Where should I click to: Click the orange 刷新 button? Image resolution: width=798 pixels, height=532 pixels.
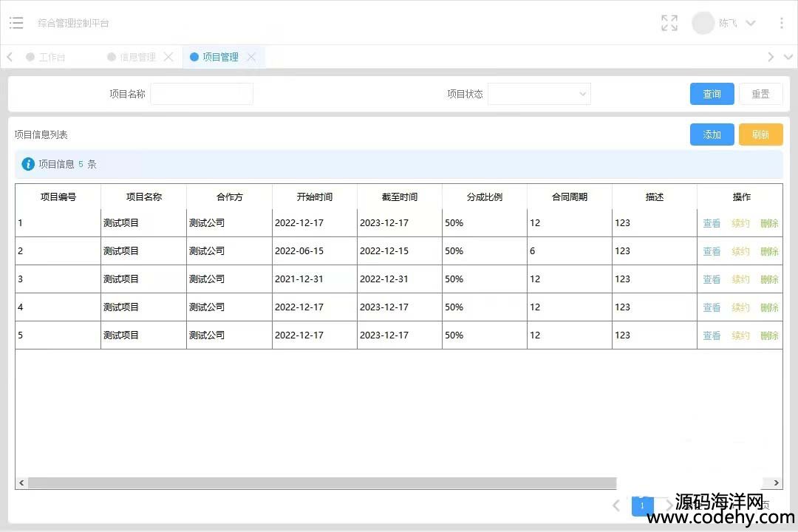pyautogui.click(x=760, y=134)
